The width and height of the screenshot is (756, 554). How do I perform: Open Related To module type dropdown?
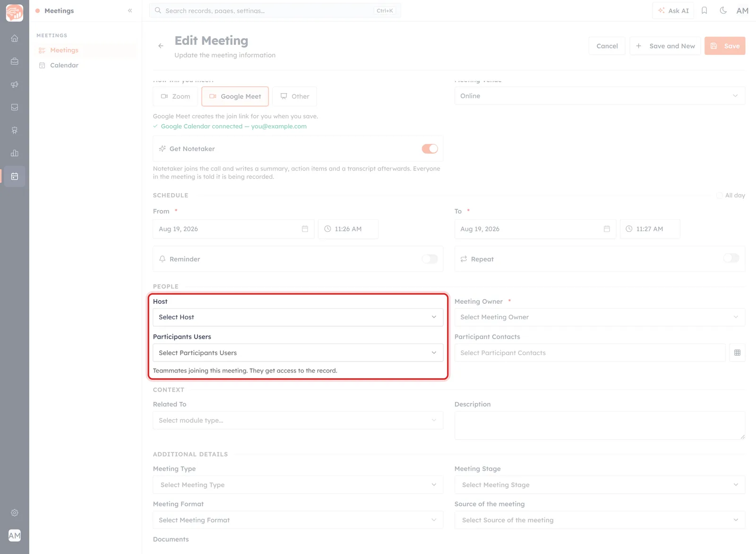298,420
